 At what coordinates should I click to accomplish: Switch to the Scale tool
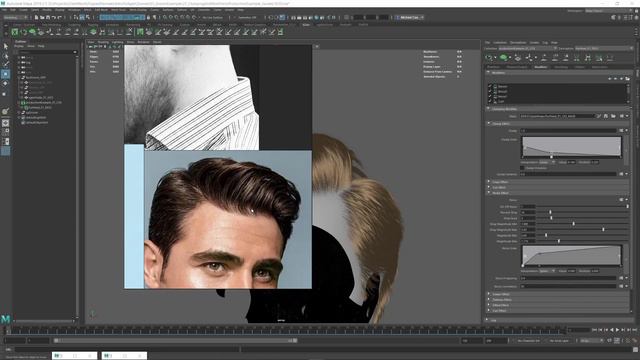click(5, 93)
